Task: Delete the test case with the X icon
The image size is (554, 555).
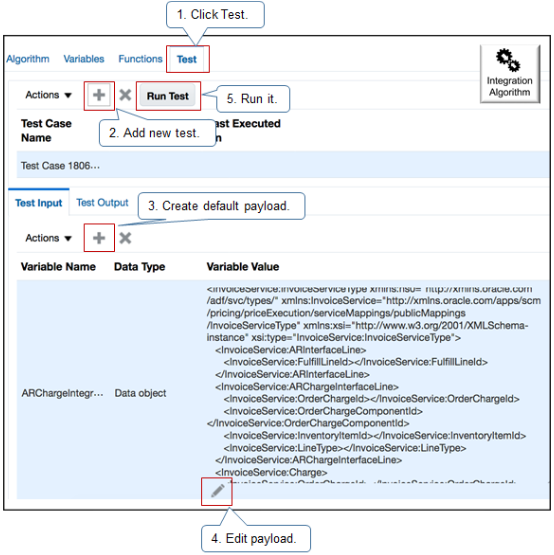Action: [125, 95]
